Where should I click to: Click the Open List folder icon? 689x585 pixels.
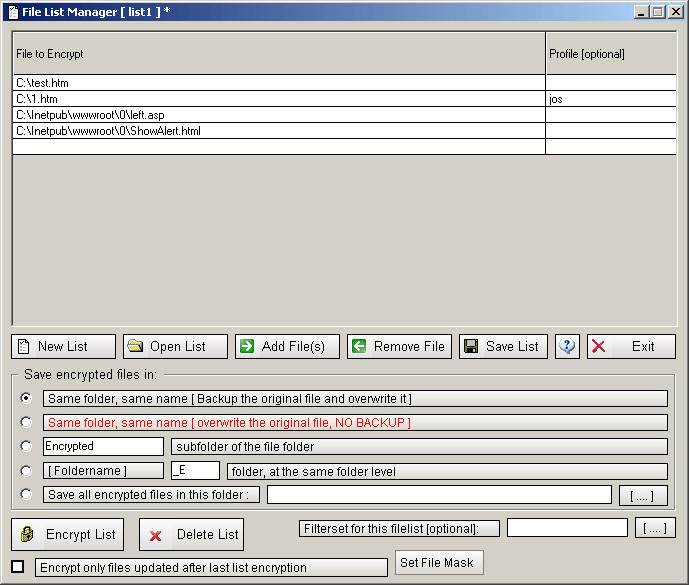[135, 346]
